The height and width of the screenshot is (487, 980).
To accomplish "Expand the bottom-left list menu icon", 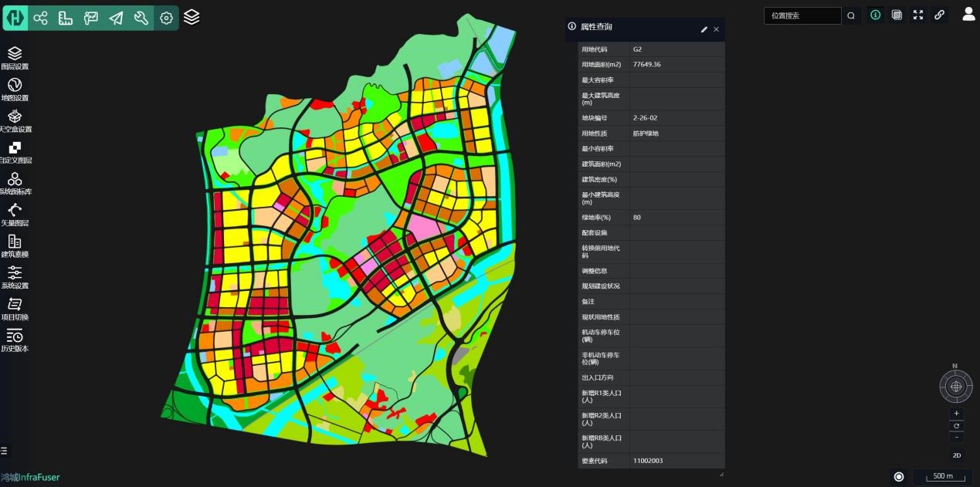I will point(4,451).
